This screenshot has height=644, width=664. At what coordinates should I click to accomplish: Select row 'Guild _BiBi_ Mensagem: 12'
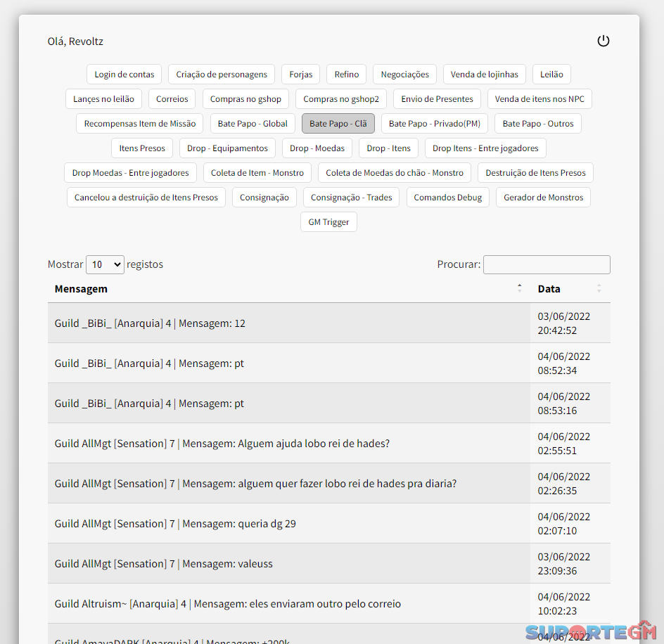(x=329, y=323)
